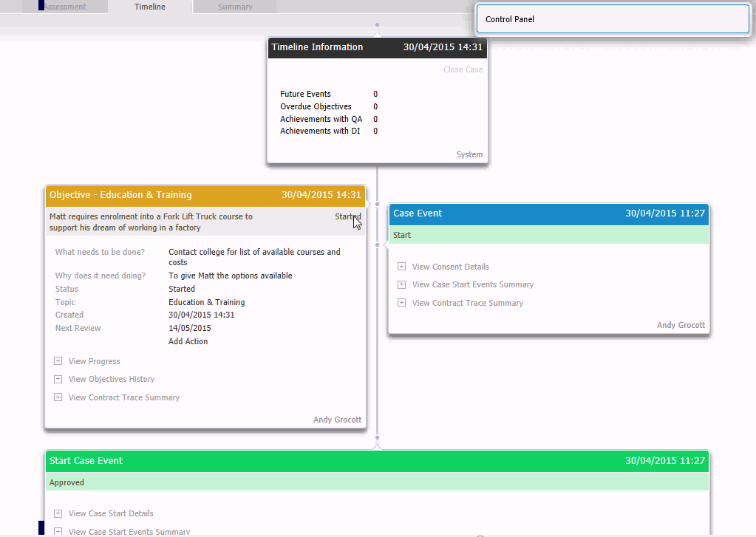The image size is (756, 537).
Task: Expand View Objectives History
Action: pyautogui.click(x=58, y=379)
